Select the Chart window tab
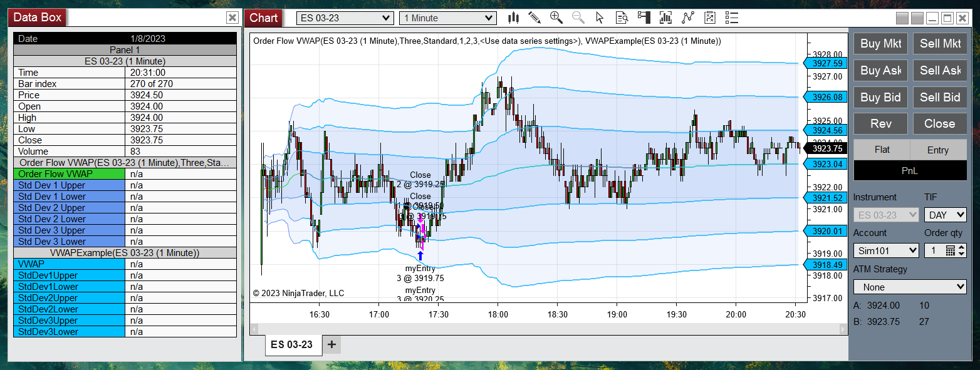 (263, 18)
